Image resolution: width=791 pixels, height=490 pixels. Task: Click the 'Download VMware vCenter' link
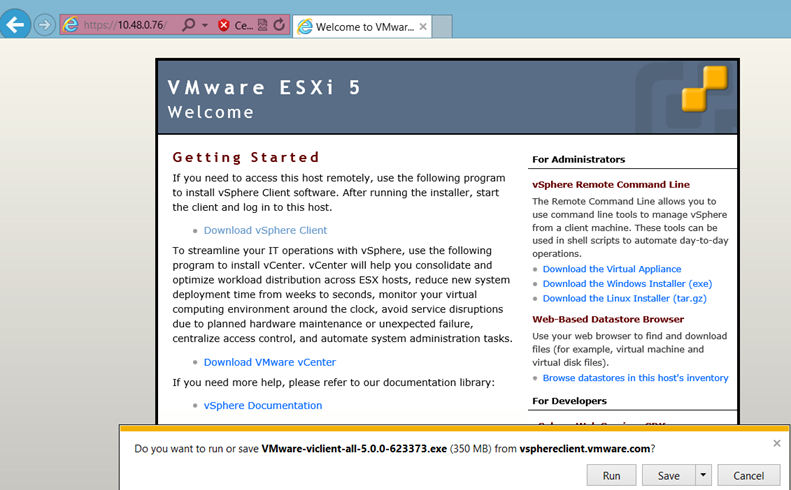coord(269,362)
